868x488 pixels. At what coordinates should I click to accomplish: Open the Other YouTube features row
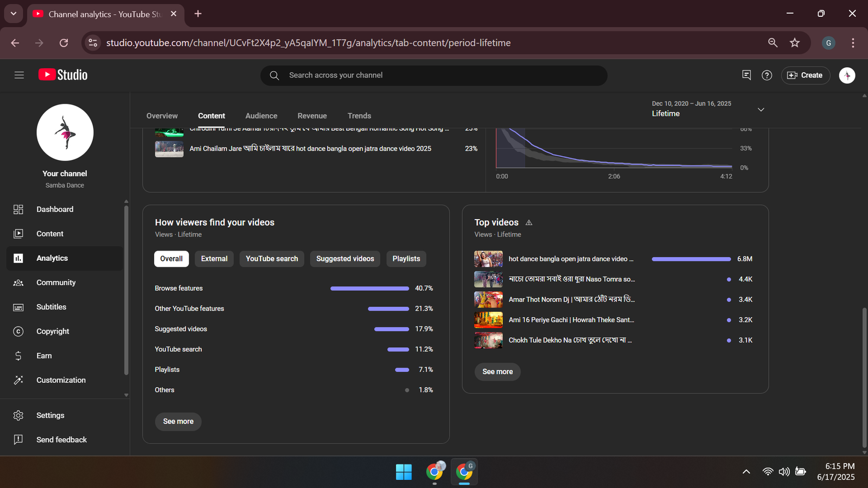[x=293, y=309]
